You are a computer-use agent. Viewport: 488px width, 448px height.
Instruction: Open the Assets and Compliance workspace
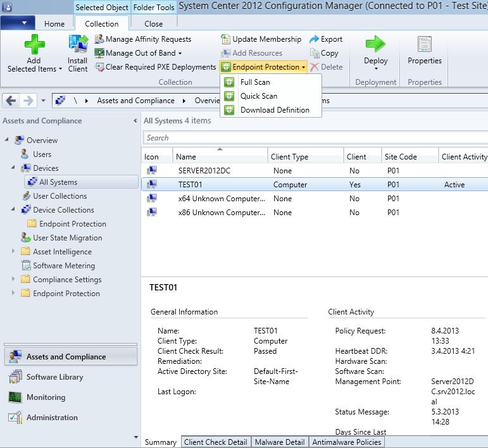[71, 356]
